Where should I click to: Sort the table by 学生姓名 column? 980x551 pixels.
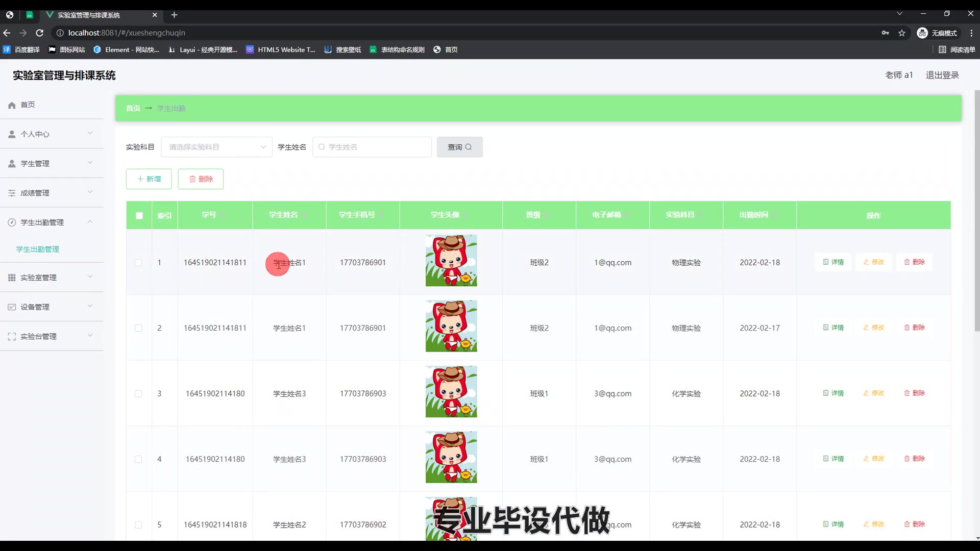tap(304, 215)
